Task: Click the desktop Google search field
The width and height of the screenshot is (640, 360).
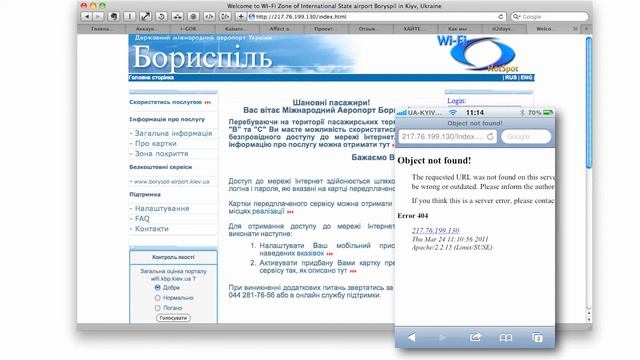Action: click(x=550, y=17)
